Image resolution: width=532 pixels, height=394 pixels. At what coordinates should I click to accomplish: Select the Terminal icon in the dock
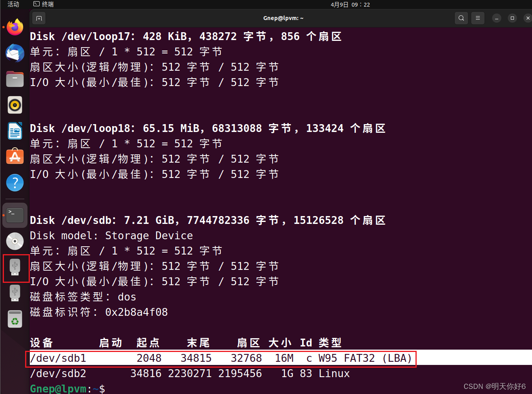[15, 215]
